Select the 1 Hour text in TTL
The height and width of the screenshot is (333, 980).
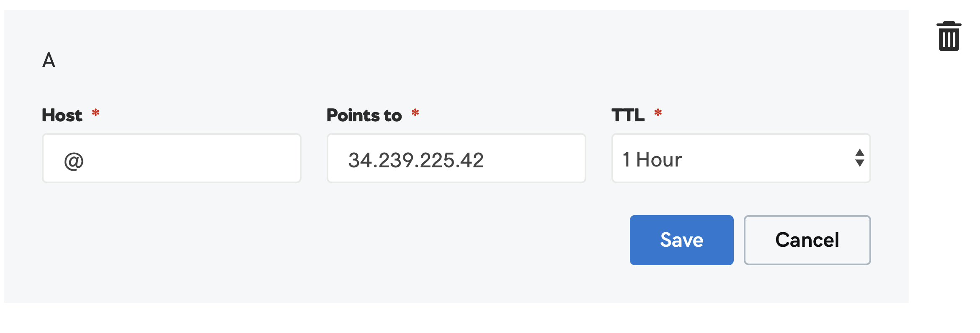(652, 159)
